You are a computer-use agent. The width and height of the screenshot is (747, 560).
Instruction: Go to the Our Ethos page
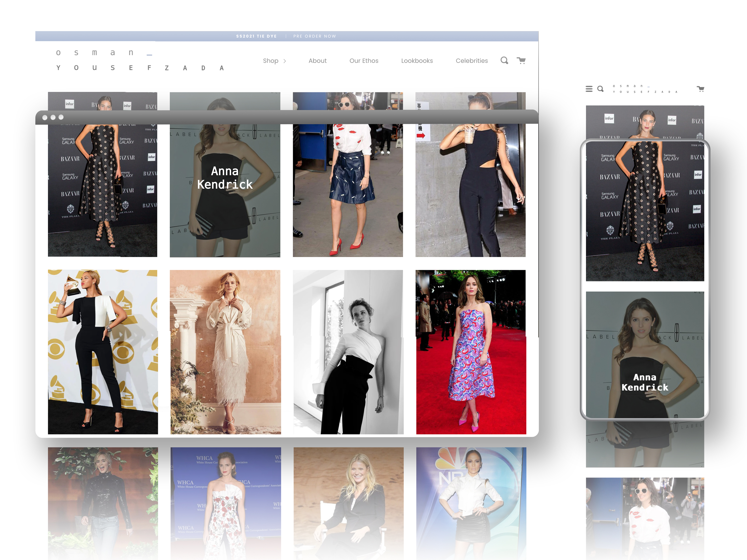(x=364, y=61)
